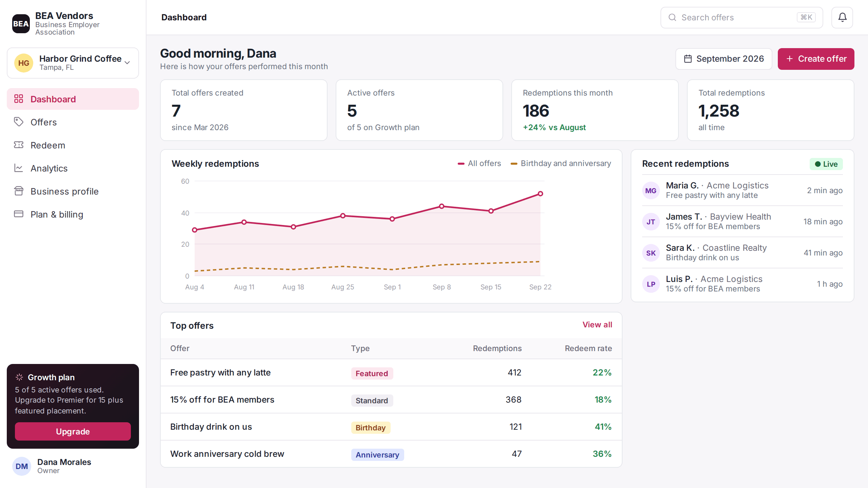Click the SK avatar for Sara K.
The width and height of the screenshot is (868, 488).
click(651, 253)
